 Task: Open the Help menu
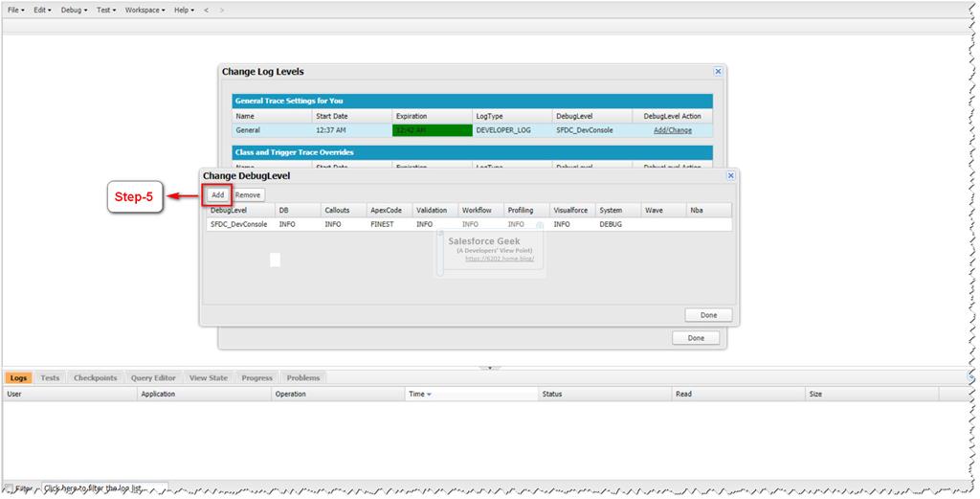click(x=184, y=10)
